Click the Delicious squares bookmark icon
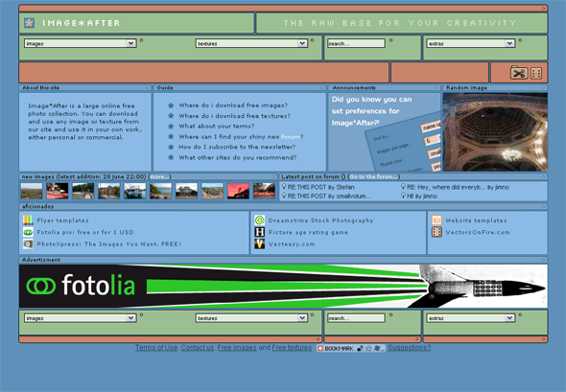Viewport: 566px width, 392px height. [x=360, y=348]
